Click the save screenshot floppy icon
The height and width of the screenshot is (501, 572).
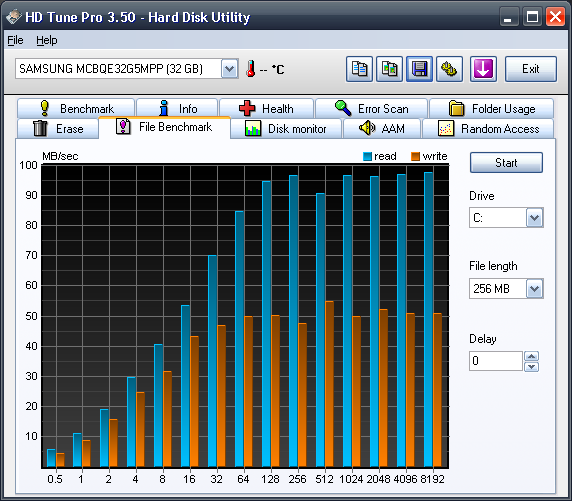point(420,69)
